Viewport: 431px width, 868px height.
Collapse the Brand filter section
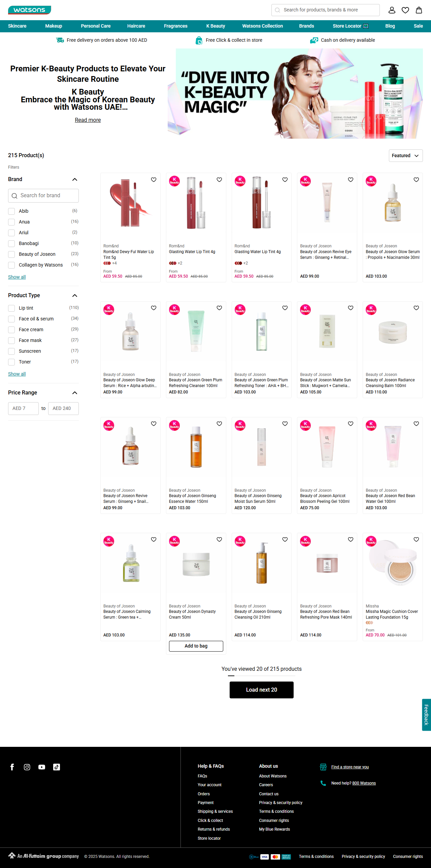[75, 180]
